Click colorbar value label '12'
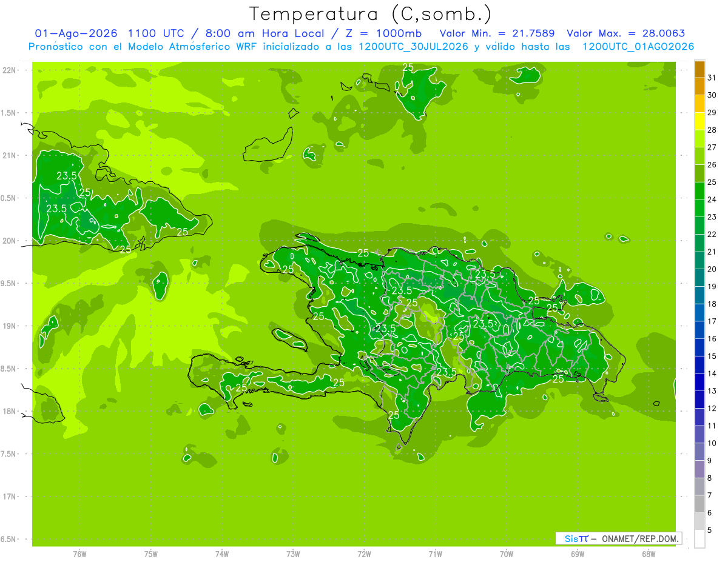Screen dimensions: 728x562 712,409
